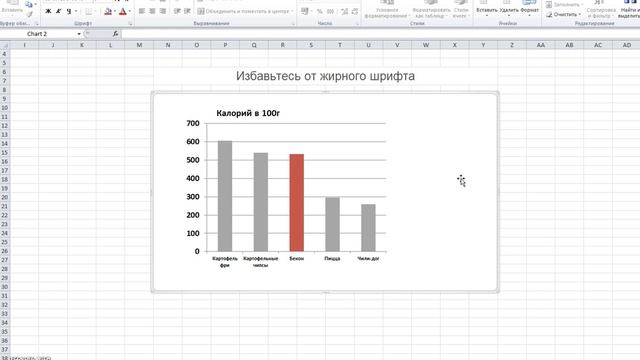Open the Alignment group dialog launcher
The height and width of the screenshot is (360, 640).
(x=293, y=24)
